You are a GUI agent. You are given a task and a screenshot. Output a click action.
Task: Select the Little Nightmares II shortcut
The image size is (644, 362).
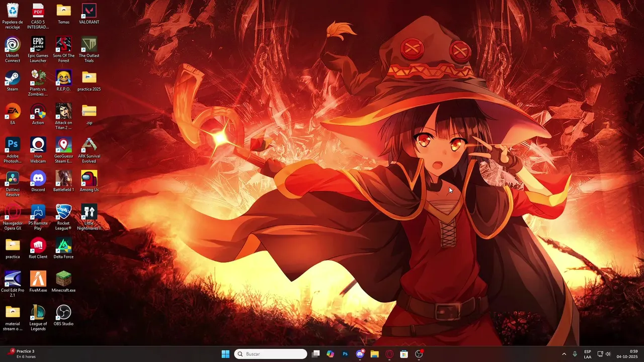[89, 217]
